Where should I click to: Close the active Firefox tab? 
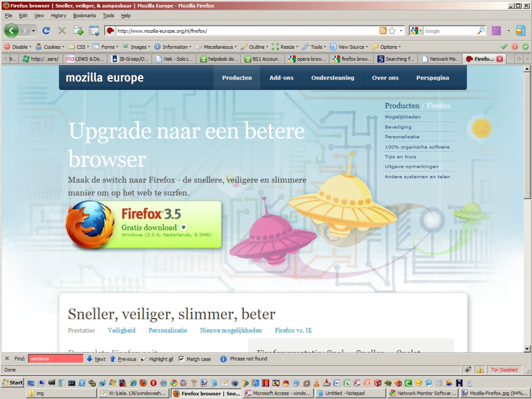tap(500, 59)
